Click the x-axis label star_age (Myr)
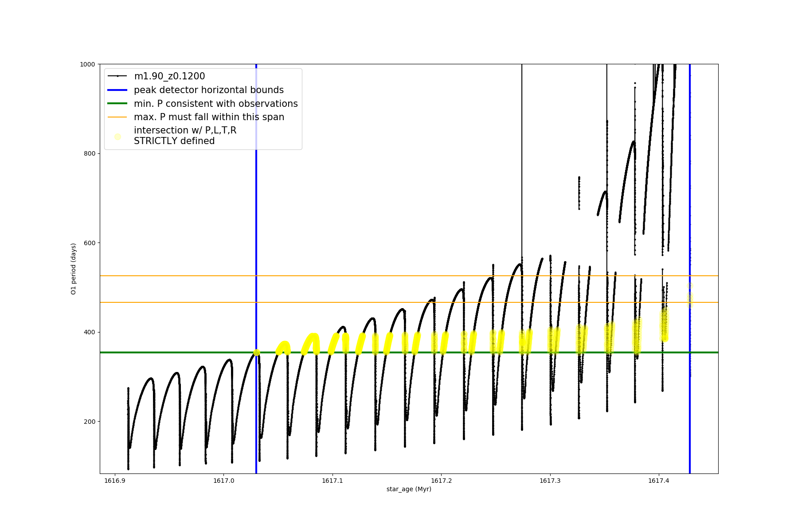This screenshot has height=532, width=798. 409,489
